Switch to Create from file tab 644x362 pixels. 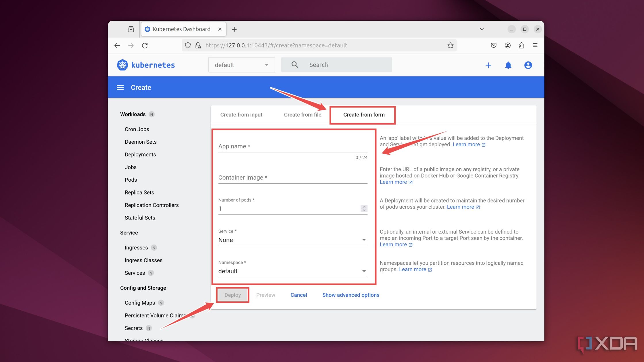point(302,114)
